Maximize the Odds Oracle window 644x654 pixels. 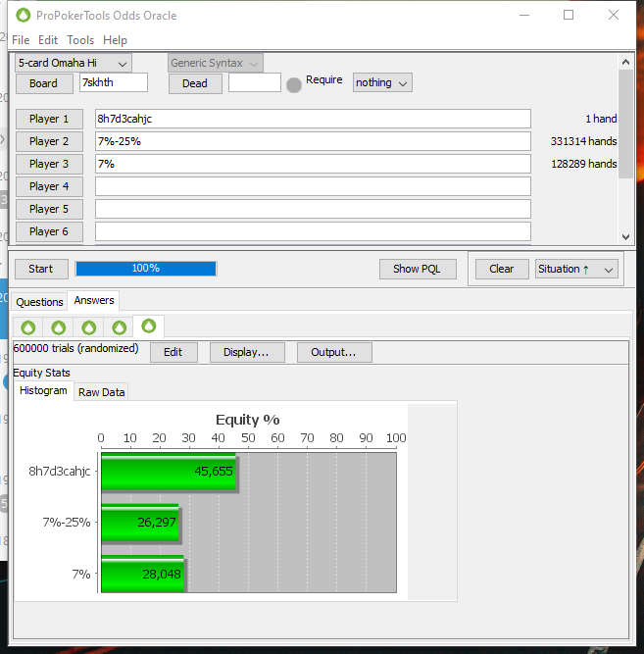pyautogui.click(x=569, y=15)
